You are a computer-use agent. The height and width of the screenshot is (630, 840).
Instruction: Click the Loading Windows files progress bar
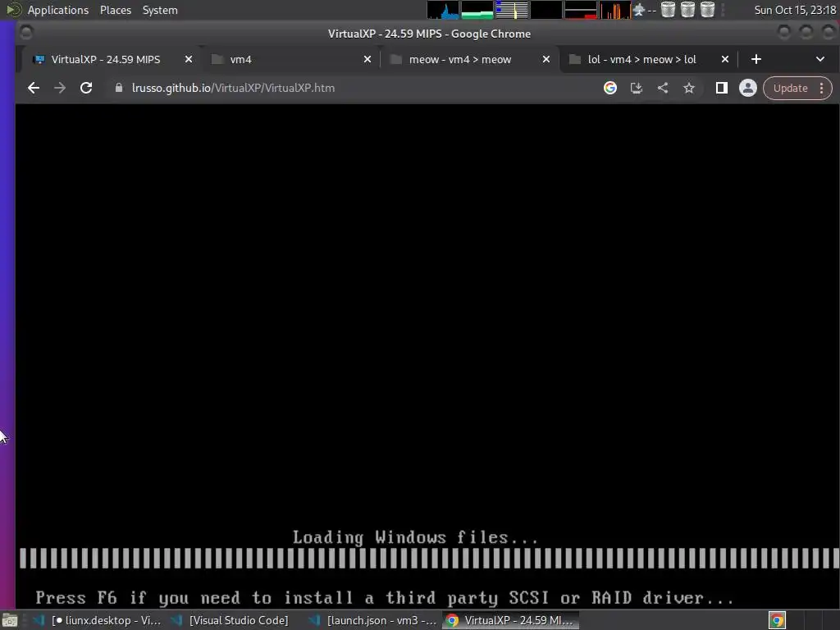point(429,558)
